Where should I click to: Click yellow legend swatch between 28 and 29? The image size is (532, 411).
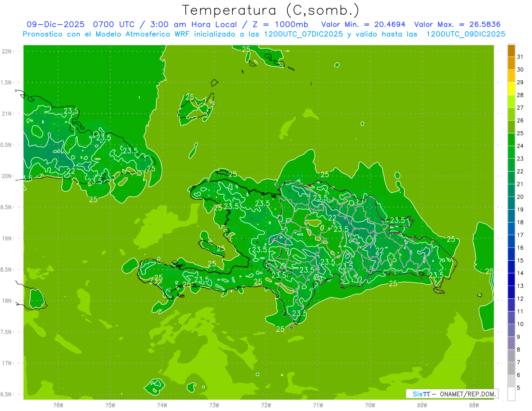click(x=511, y=89)
